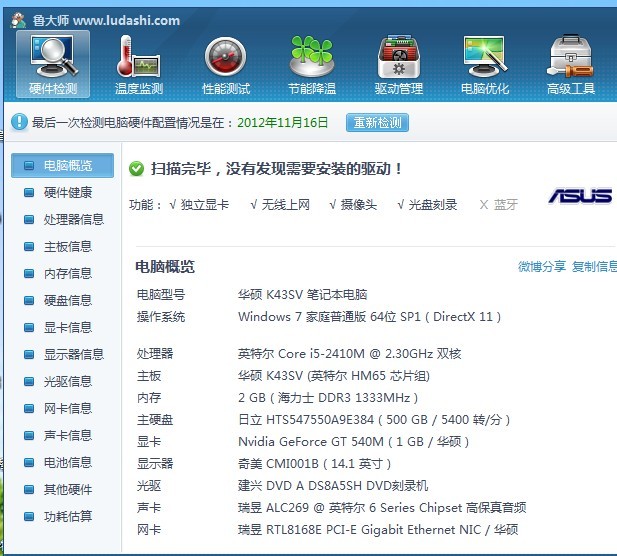Screen dimensions: 617x556
Task: Click the ASUS brand logo
Action: (580, 196)
